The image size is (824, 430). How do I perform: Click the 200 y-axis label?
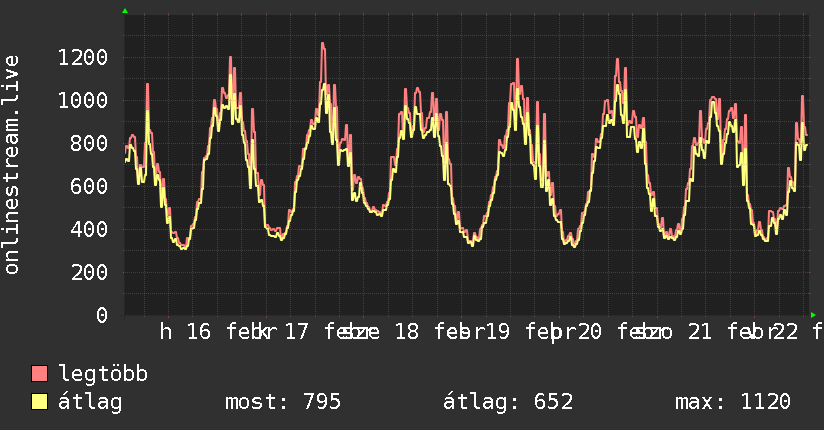click(x=88, y=272)
